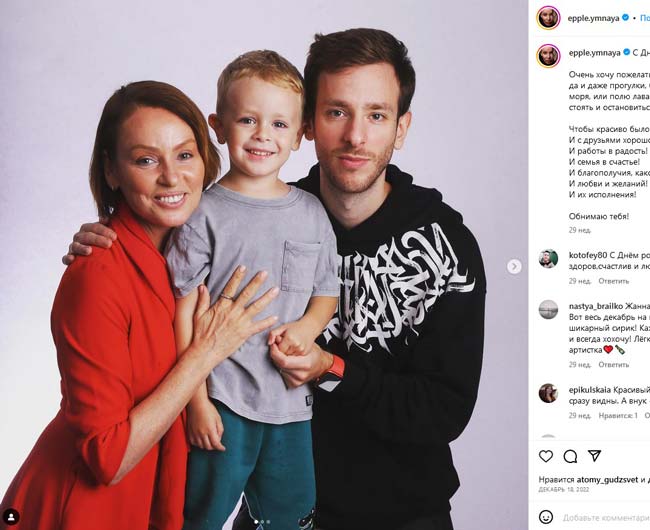
Task: Open the emoji picker smiley icon
Action: click(x=546, y=517)
